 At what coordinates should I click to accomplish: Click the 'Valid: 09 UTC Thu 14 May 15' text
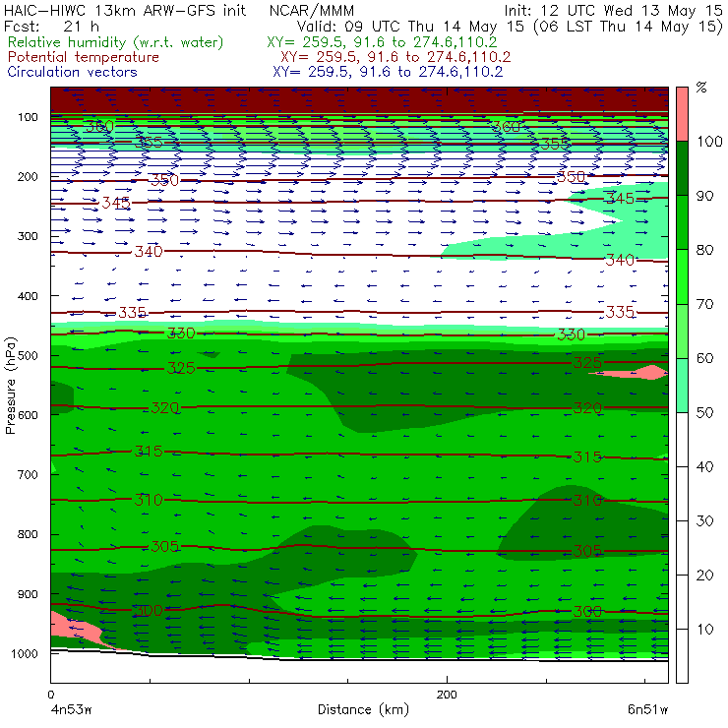click(410, 27)
